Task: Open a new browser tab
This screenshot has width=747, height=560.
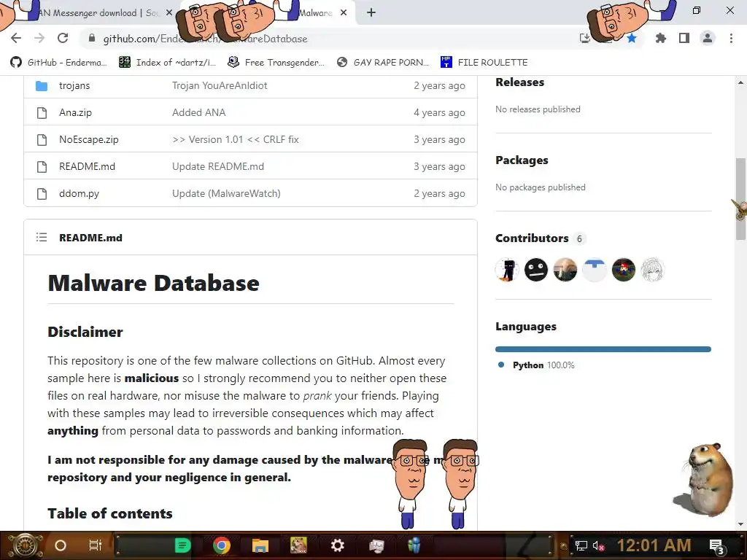Action: pyautogui.click(x=371, y=12)
